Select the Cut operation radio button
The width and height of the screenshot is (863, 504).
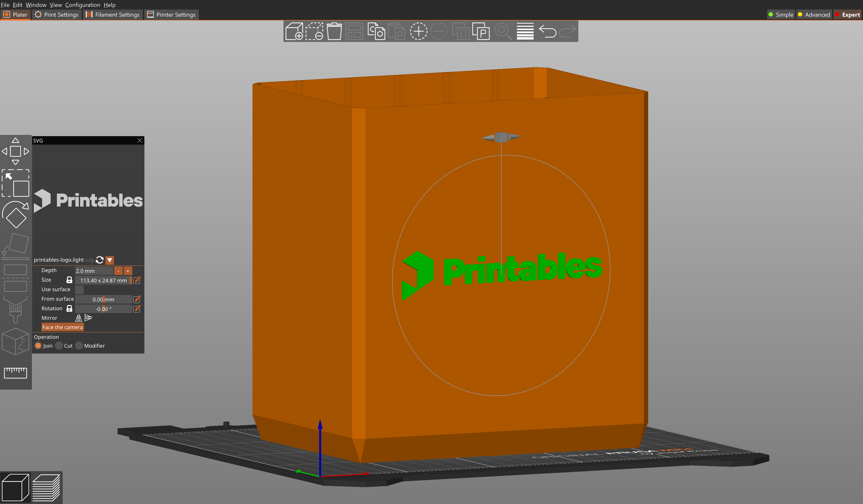(x=59, y=346)
